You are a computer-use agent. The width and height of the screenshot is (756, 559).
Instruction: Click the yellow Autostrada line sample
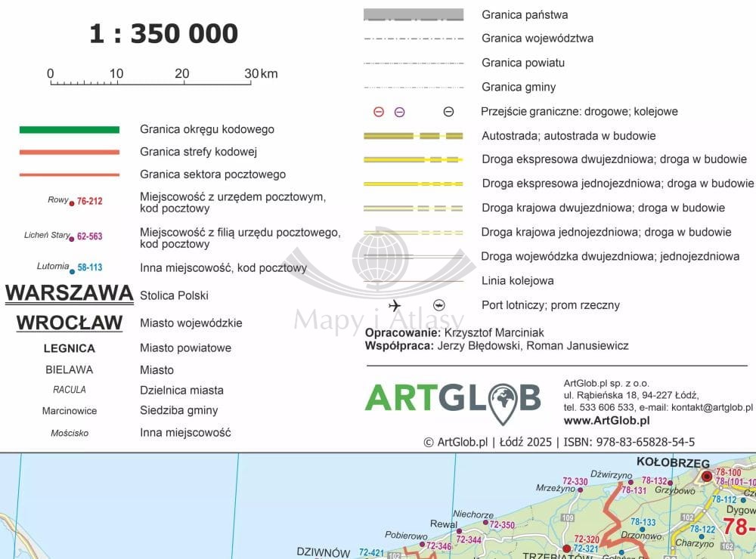pos(413,136)
